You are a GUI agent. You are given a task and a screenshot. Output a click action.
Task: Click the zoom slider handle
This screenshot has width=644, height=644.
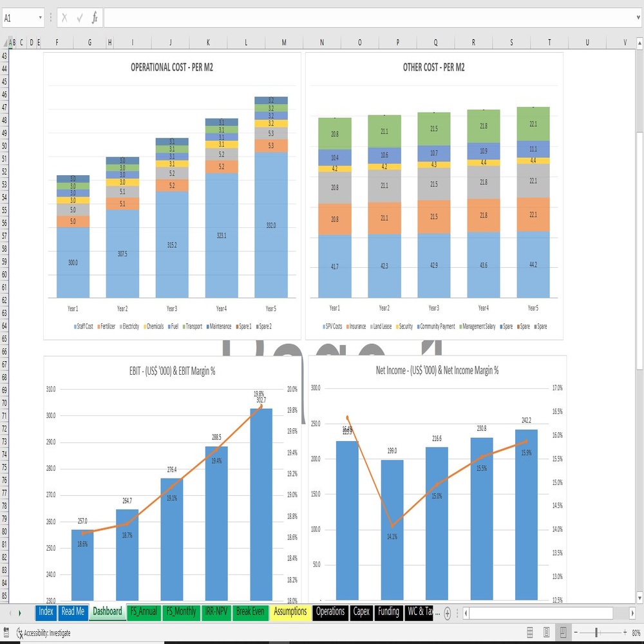pyautogui.click(x=596, y=632)
